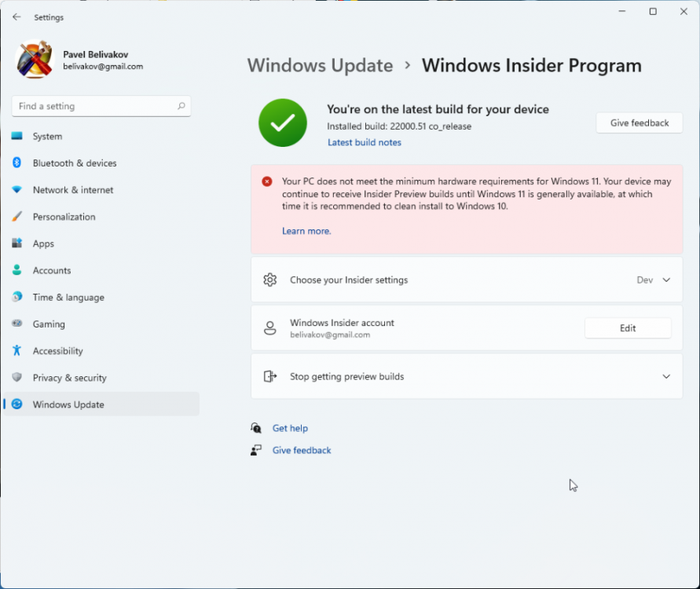Select Gaming in the sidebar
This screenshot has height=589, width=700.
(101, 324)
